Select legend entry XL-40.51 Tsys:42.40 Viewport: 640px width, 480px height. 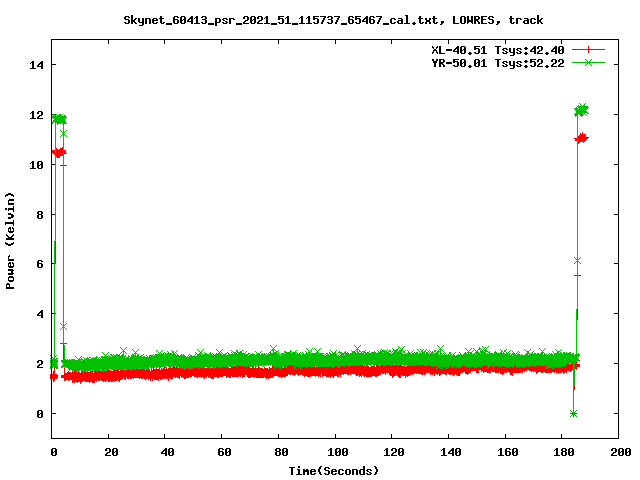click(x=498, y=50)
